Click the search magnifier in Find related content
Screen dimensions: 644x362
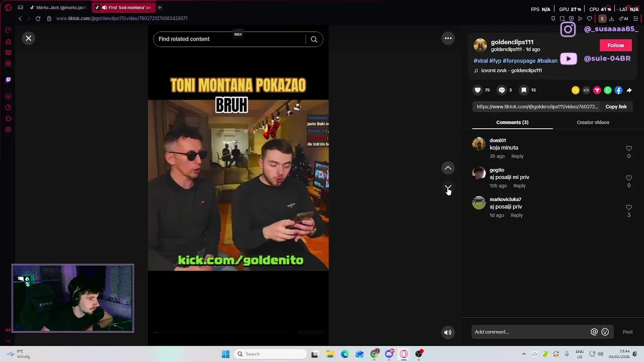pos(314,39)
